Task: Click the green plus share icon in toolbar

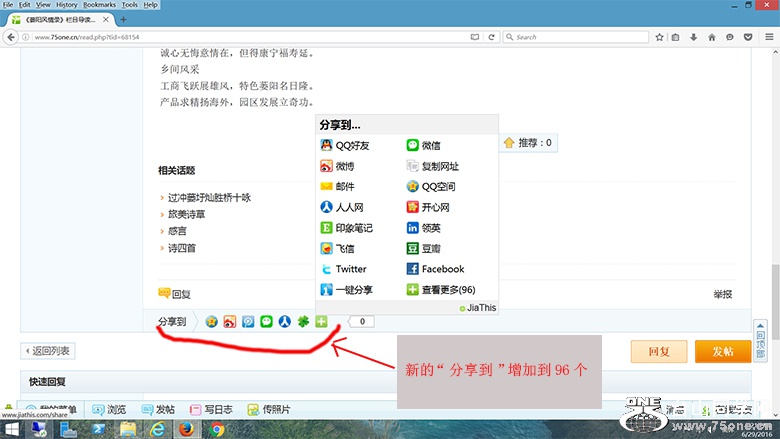Action: [x=322, y=322]
